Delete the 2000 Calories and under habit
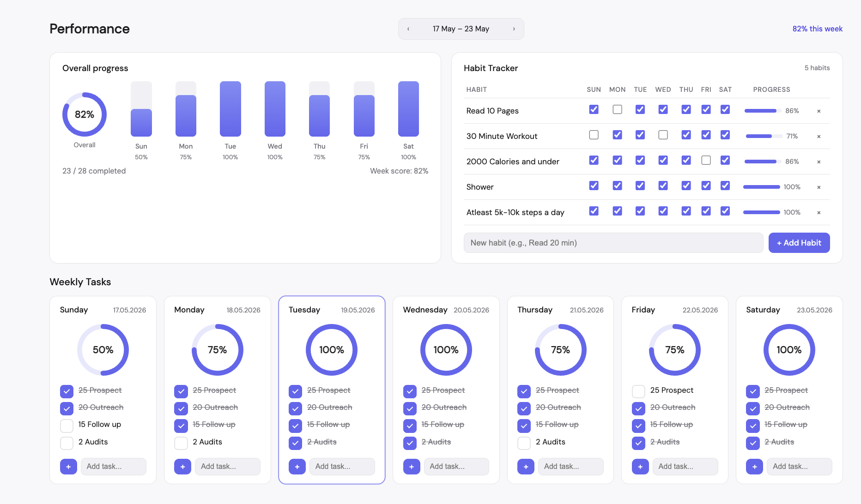Image resolution: width=861 pixels, height=504 pixels. point(819,162)
